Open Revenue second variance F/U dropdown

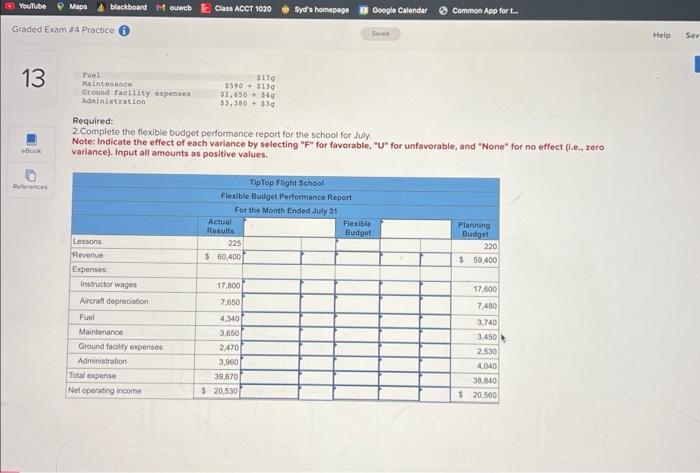point(435,259)
